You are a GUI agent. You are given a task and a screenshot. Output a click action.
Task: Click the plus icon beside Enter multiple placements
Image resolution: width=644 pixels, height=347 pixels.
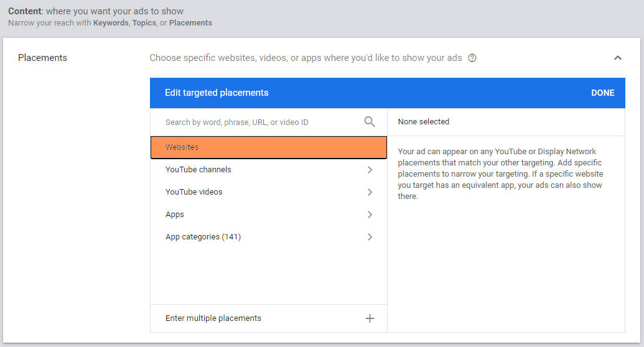click(x=370, y=318)
